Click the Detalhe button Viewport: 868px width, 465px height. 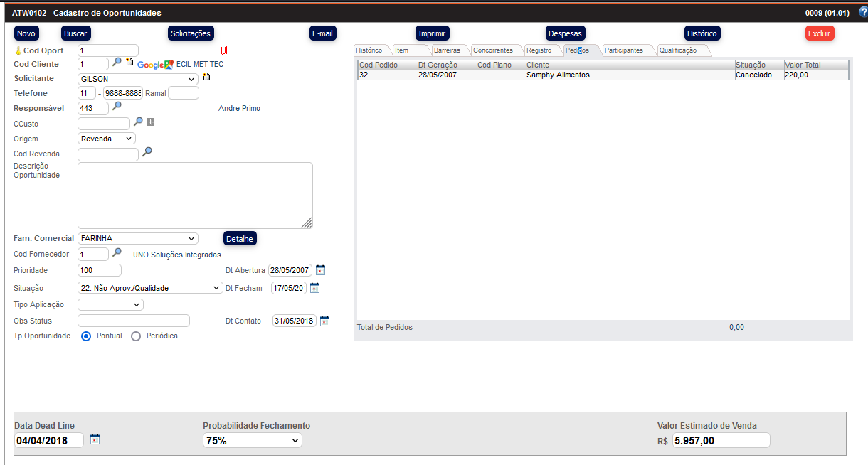pos(240,239)
